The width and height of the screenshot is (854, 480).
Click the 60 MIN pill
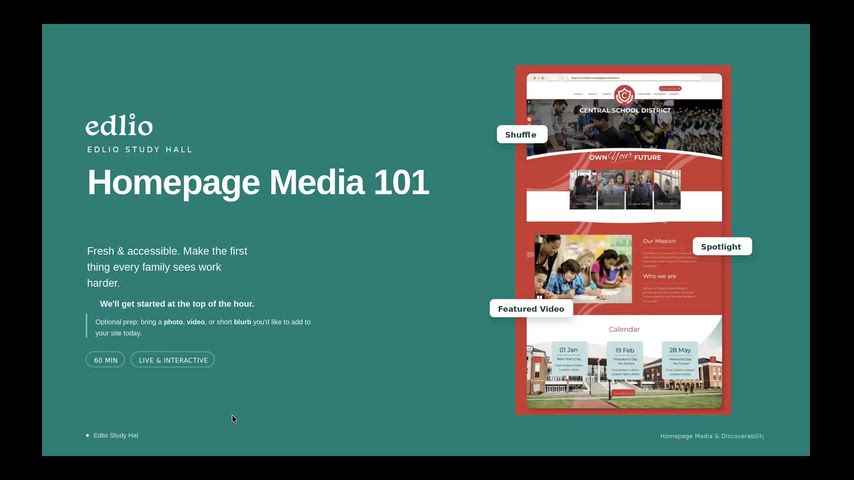coord(105,360)
